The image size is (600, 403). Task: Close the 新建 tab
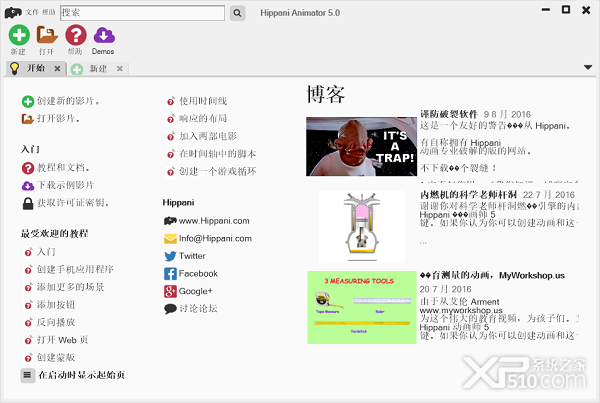pyautogui.click(x=120, y=69)
